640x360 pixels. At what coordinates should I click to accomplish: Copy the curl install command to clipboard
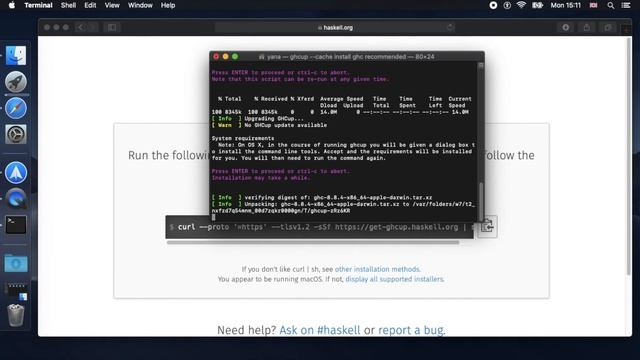487,227
